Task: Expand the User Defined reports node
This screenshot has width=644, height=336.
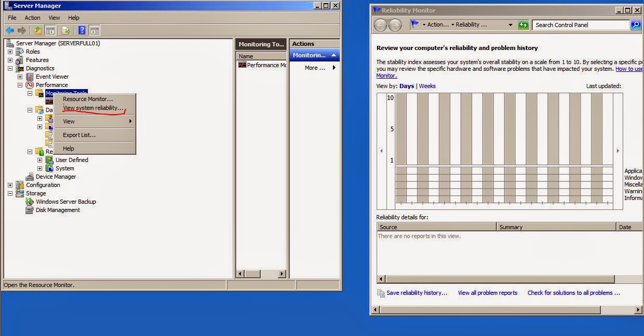Action: point(40,160)
